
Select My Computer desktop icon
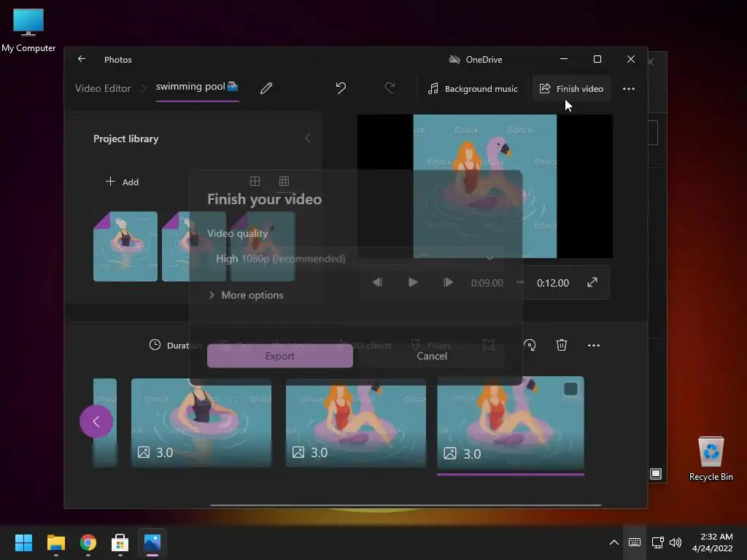coord(28,31)
